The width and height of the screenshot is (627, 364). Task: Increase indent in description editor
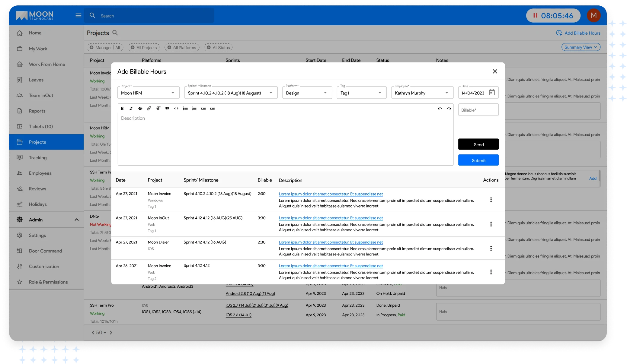coord(213,109)
